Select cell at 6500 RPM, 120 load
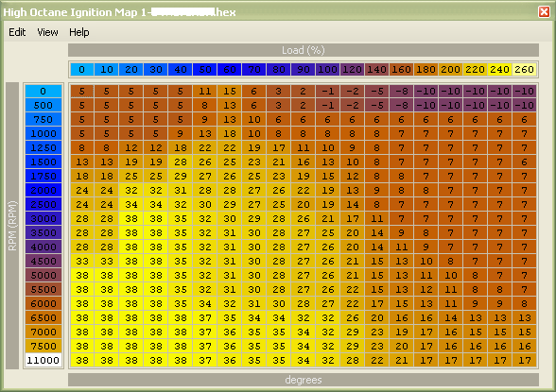Image resolution: width=556 pixels, height=392 pixels. (x=353, y=317)
